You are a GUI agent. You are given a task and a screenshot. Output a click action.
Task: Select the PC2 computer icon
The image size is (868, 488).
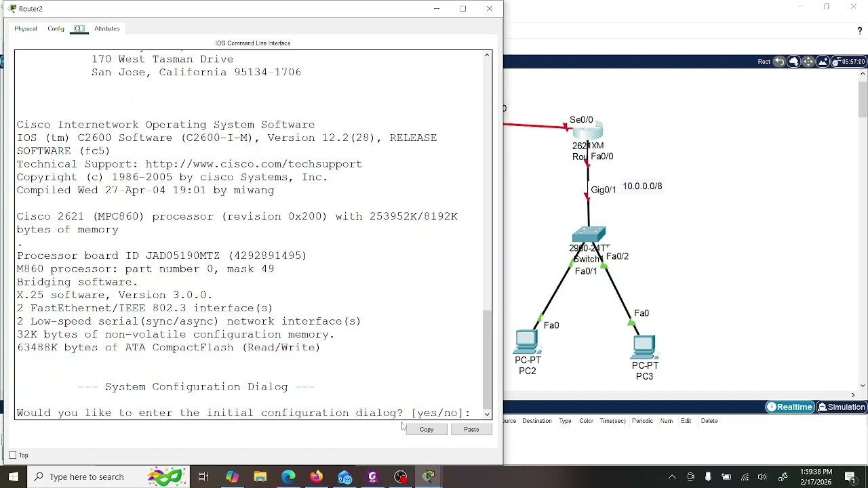click(527, 342)
